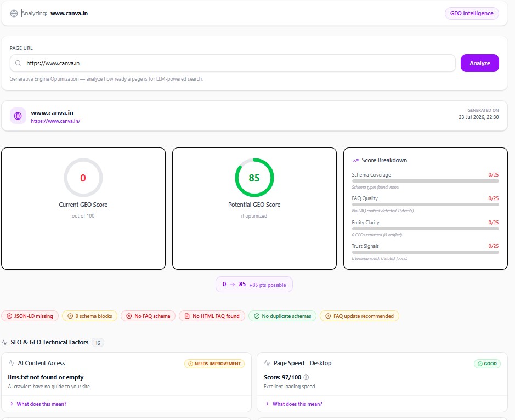The width and height of the screenshot is (515, 420).
Task: Click 'AI crawlers have no guide to your site.'
Action: (49, 387)
